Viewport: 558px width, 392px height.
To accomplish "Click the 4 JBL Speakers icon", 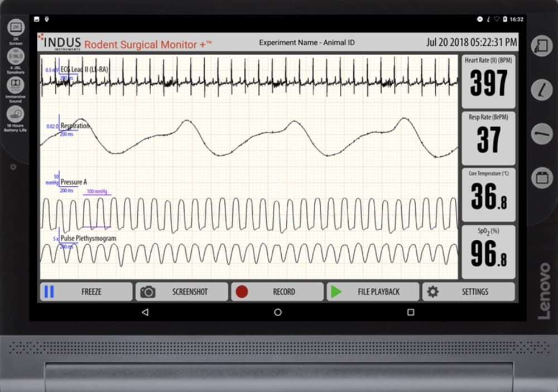I will [x=16, y=56].
